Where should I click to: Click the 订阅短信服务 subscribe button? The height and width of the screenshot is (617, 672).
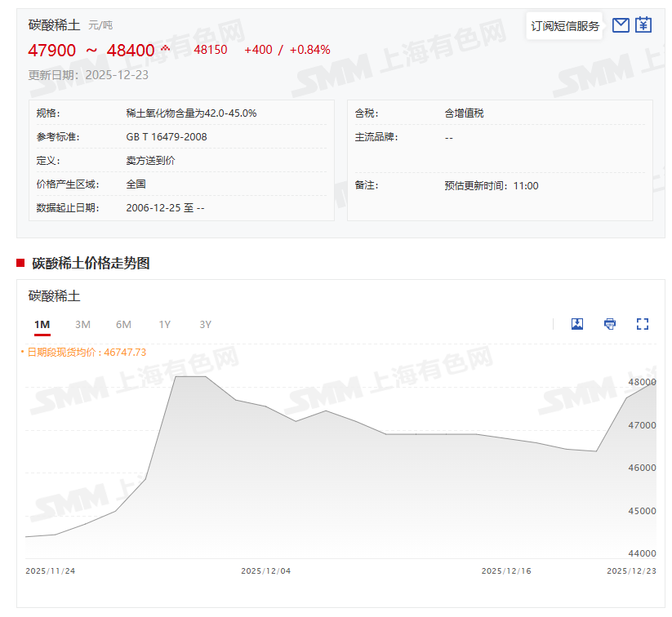click(x=565, y=26)
